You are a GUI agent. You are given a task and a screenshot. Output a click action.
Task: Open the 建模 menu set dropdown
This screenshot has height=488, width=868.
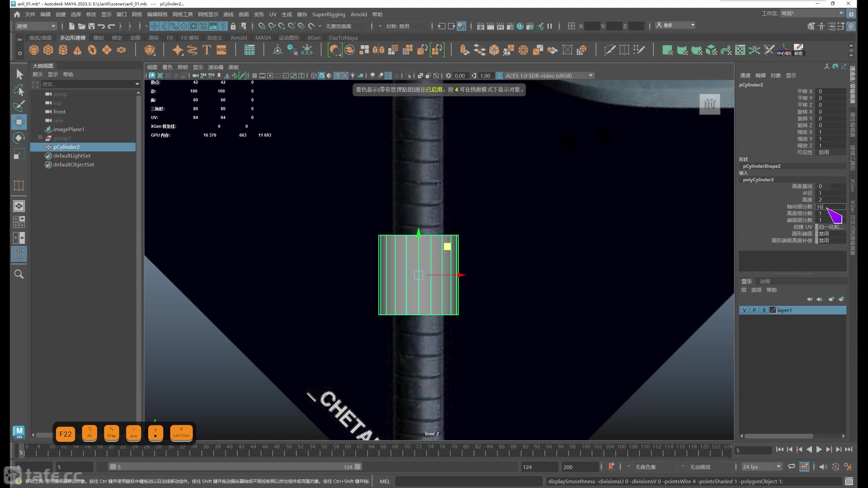coord(36,26)
